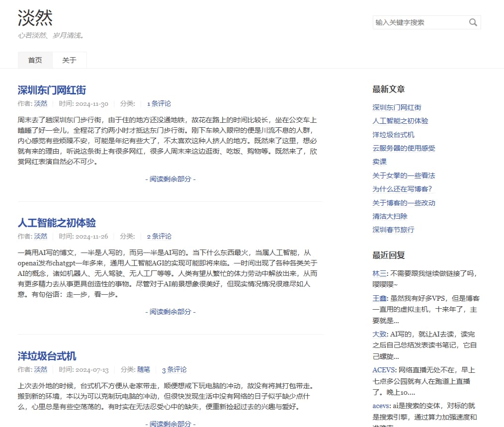Open post title 深圳东门网红街

(x=52, y=90)
